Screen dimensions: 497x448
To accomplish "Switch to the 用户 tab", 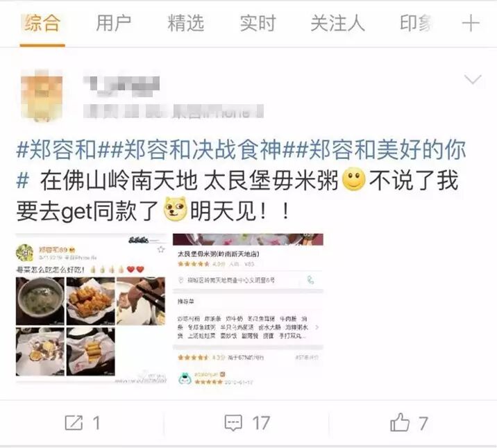I will pos(113,23).
